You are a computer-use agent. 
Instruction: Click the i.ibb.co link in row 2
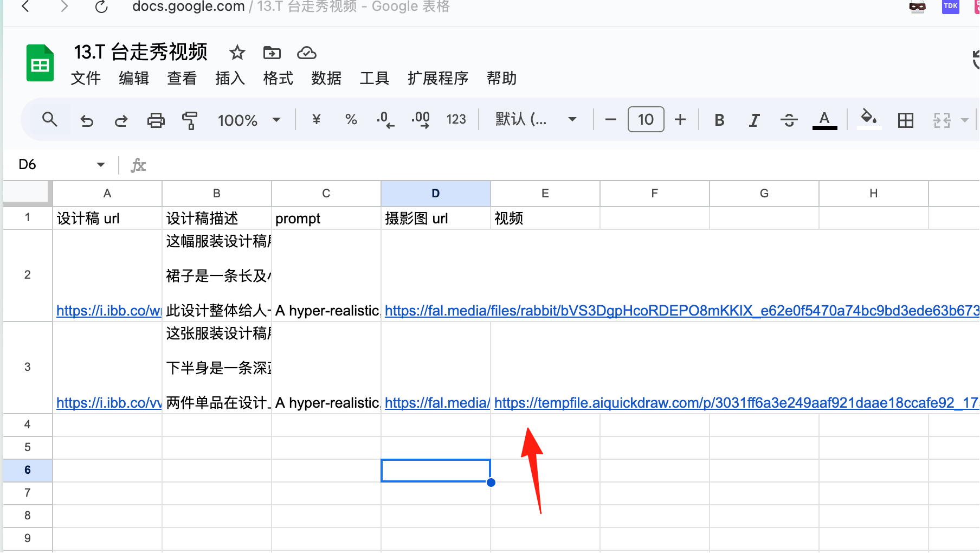[109, 311]
